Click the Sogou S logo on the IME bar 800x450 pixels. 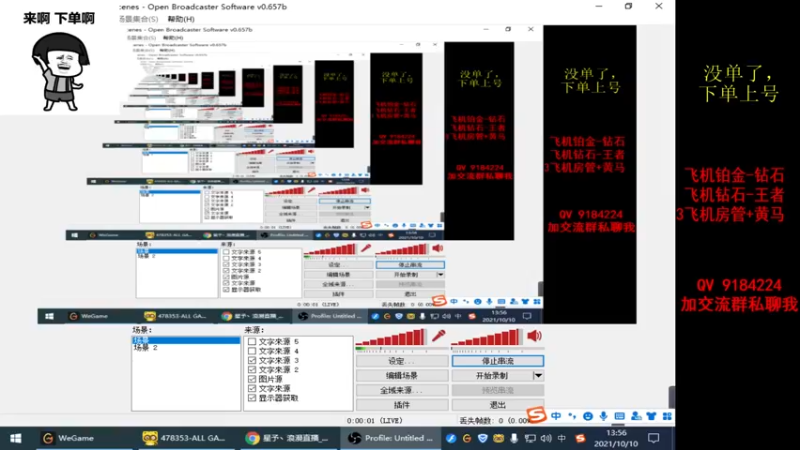tap(536, 415)
